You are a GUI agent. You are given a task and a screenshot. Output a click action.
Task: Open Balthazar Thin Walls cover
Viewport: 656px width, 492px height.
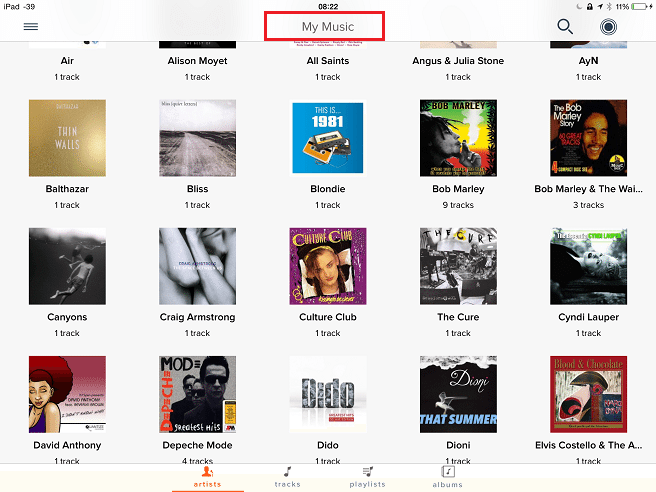67,138
